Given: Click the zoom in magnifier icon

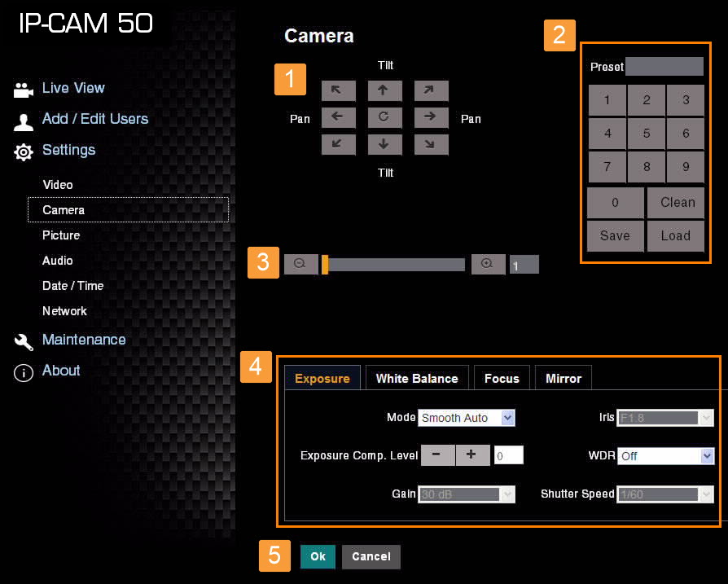Looking at the screenshot, I should pyautogui.click(x=488, y=264).
